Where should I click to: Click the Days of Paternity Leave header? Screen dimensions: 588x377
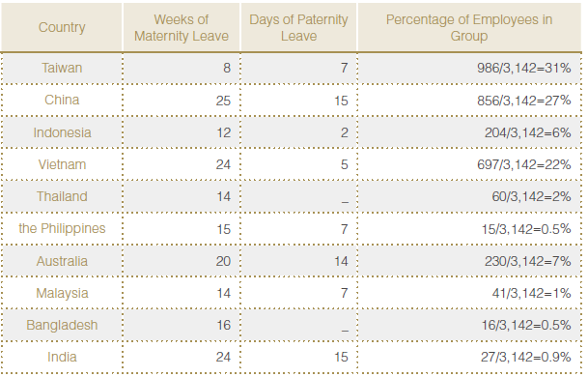point(298,27)
